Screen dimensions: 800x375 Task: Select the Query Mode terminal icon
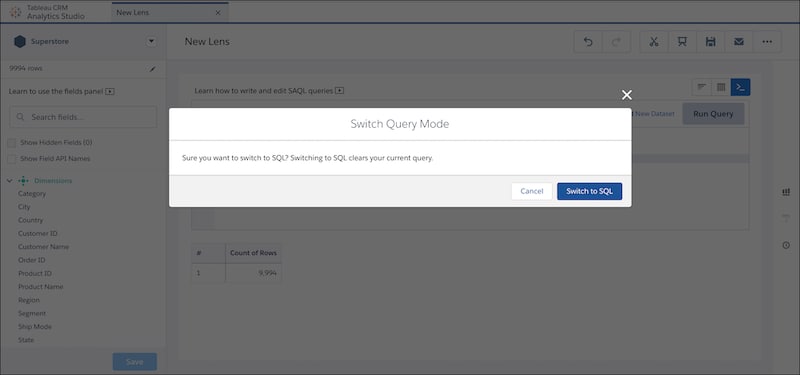[740, 87]
